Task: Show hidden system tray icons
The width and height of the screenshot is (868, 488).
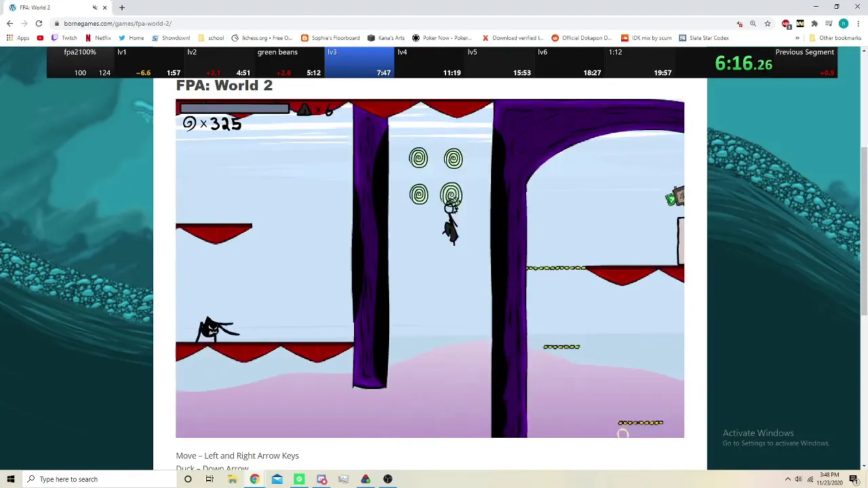Action: pos(788,479)
